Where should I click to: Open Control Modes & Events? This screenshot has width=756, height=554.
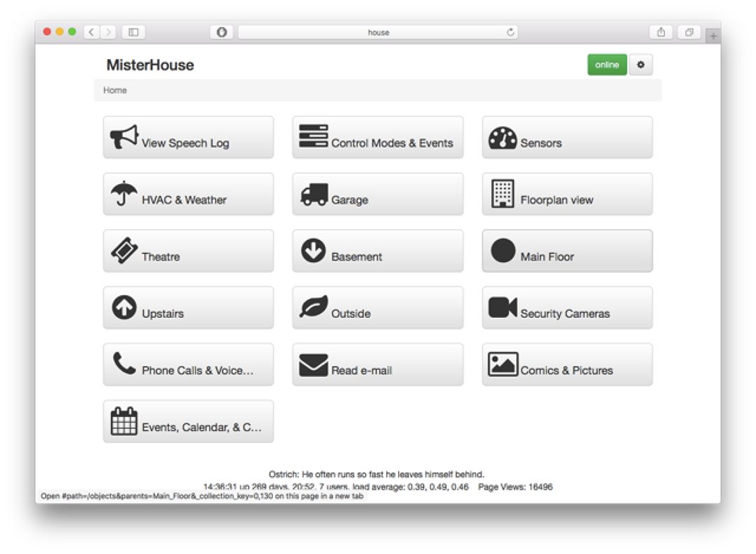(378, 137)
